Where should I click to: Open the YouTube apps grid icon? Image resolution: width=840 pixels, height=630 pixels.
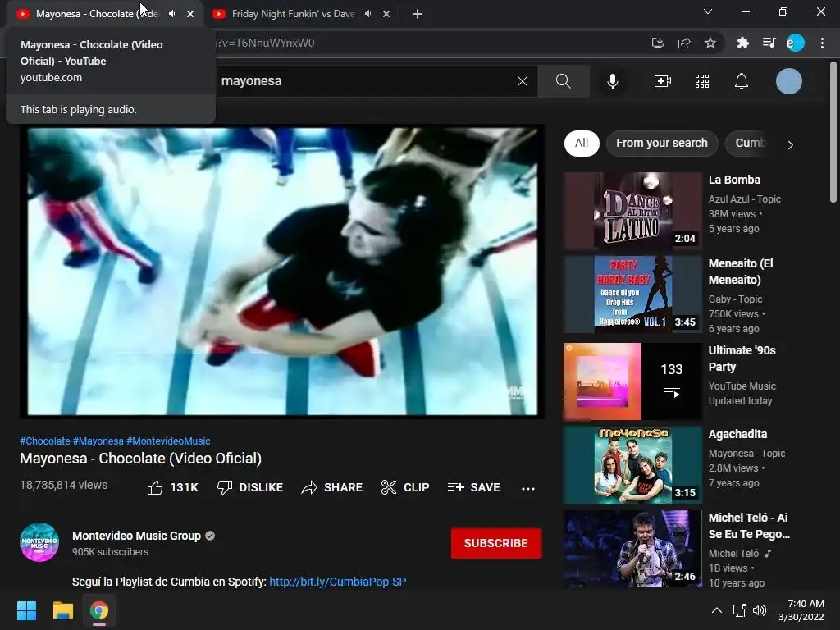tap(702, 81)
